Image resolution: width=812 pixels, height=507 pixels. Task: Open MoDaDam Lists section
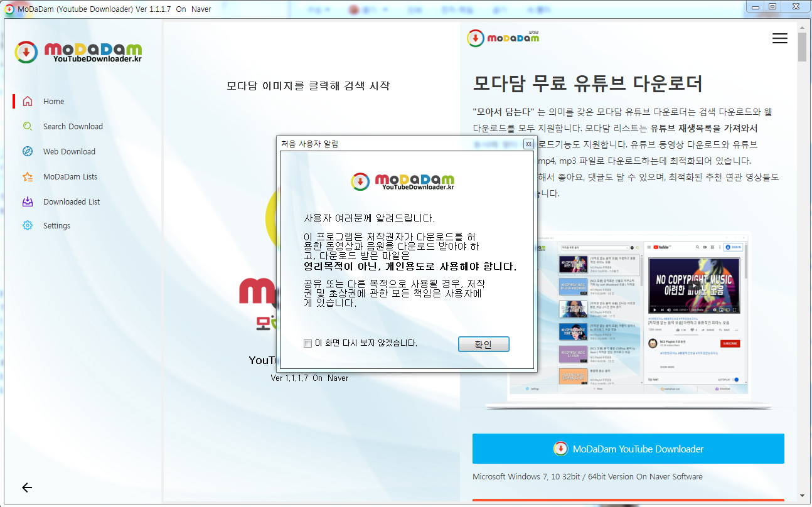click(x=70, y=176)
